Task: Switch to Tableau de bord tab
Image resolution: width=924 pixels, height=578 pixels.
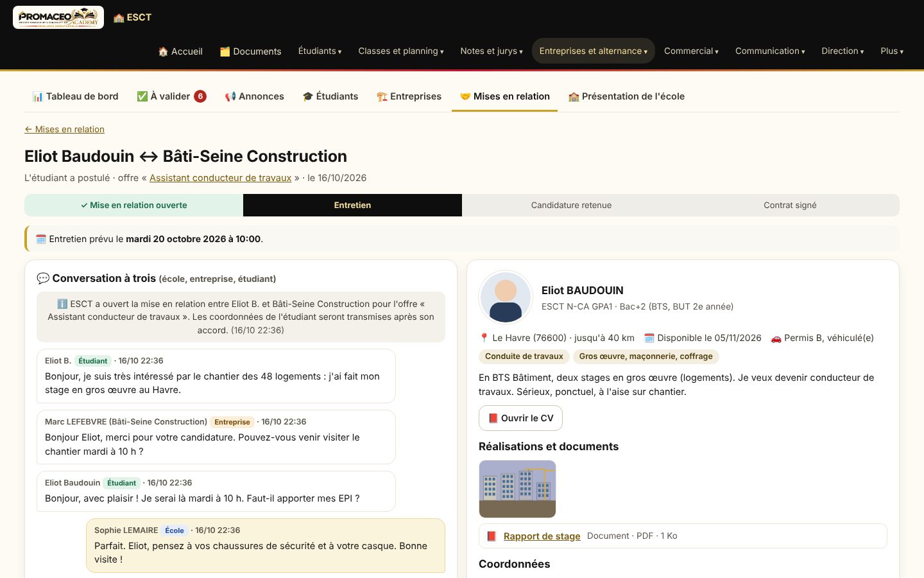Action: (75, 96)
